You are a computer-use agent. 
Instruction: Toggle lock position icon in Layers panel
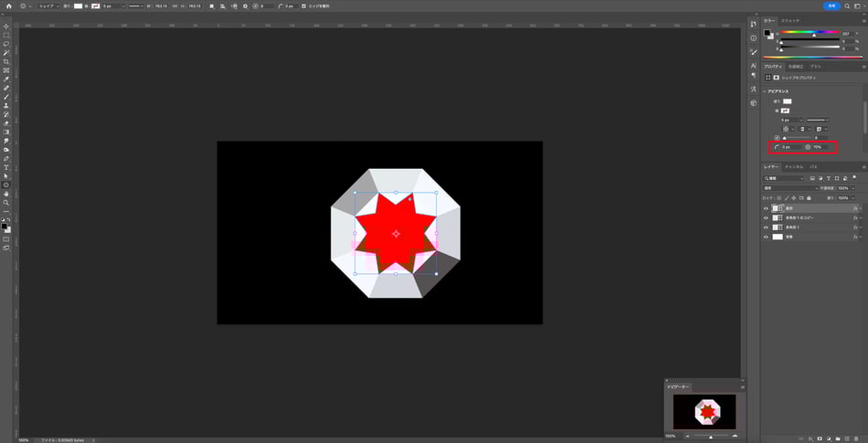click(794, 198)
